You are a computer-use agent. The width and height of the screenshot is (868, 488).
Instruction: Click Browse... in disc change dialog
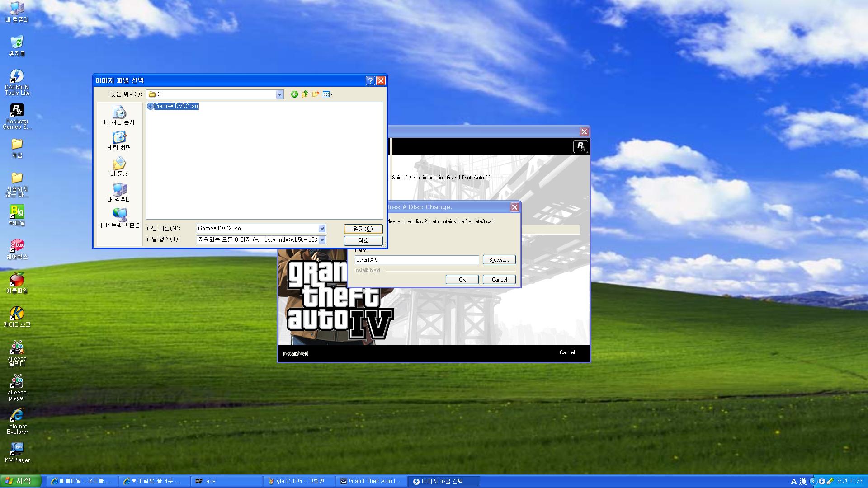tap(499, 260)
